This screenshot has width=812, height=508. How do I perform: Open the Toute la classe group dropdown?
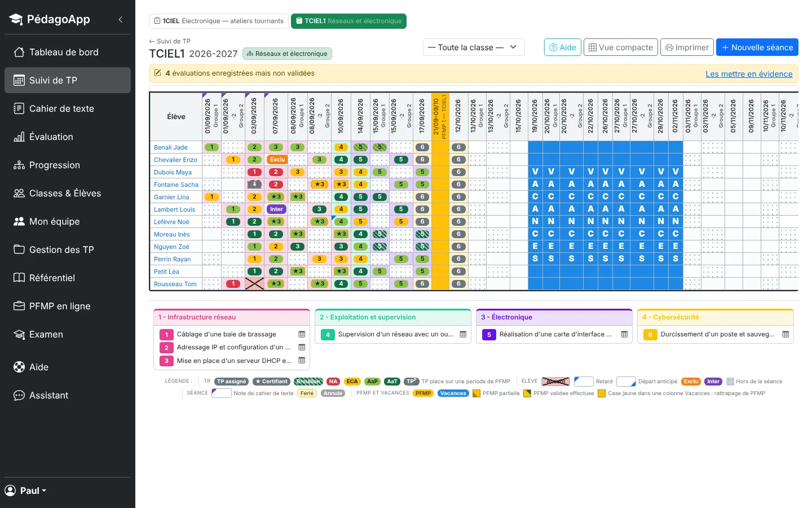pos(474,47)
